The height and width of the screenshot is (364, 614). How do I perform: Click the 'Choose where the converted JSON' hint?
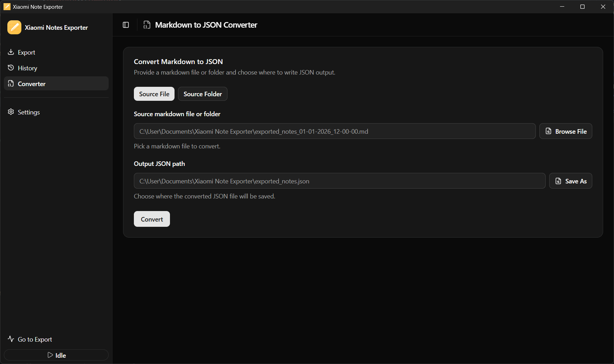click(205, 196)
